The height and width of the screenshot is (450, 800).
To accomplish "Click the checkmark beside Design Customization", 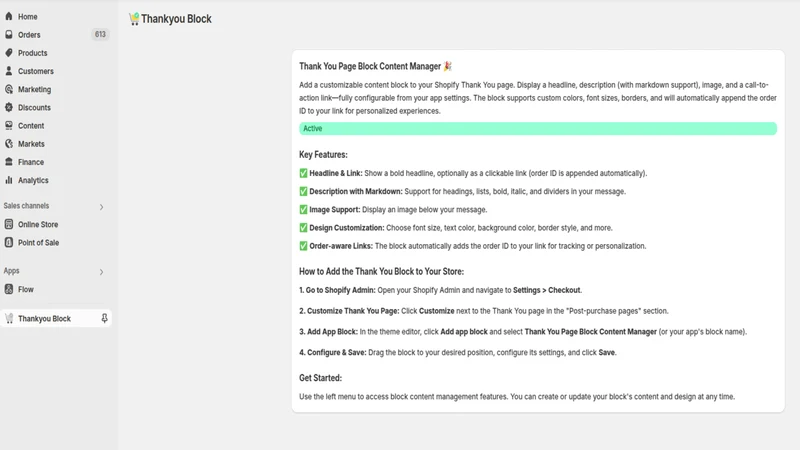I will coord(303,228).
